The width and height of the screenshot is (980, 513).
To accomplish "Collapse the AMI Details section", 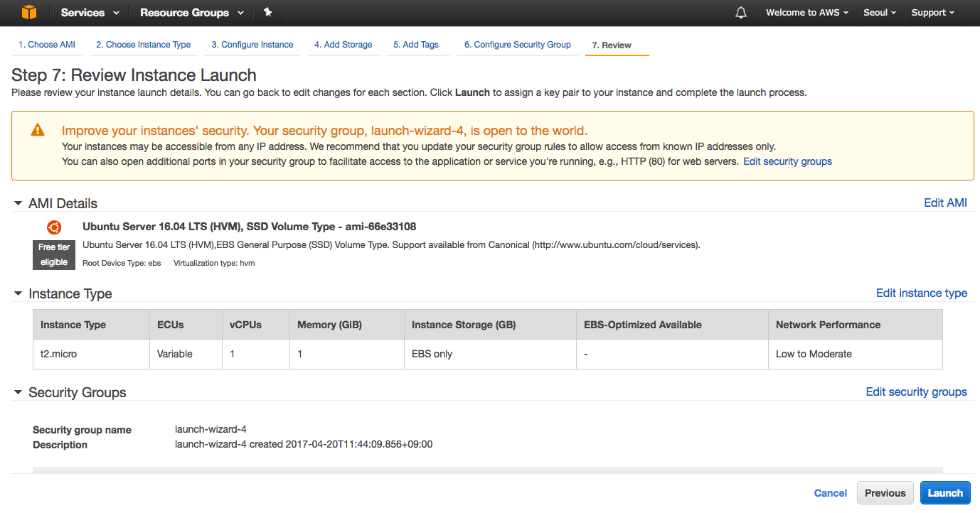I will coord(18,203).
